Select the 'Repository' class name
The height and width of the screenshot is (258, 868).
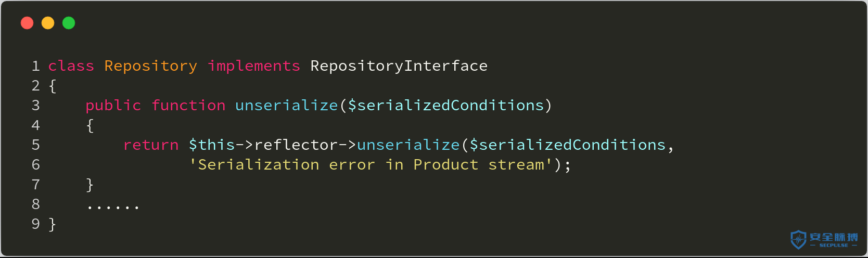(x=151, y=66)
